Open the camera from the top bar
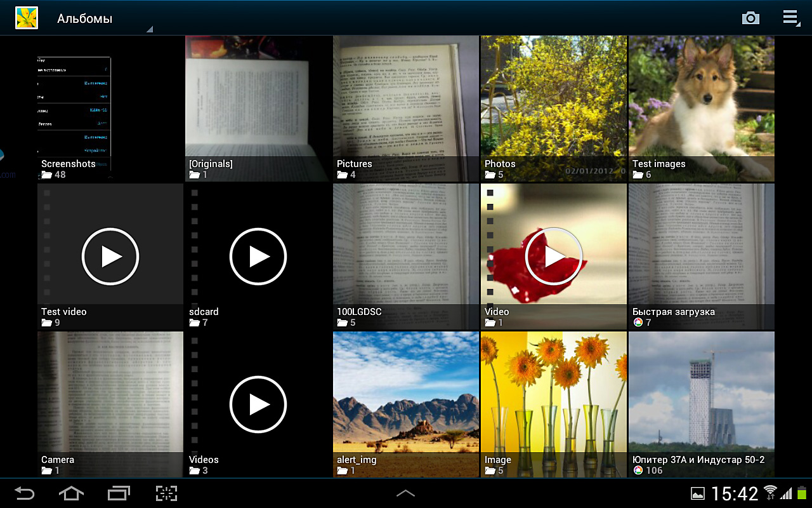This screenshot has width=812, height=508. (x=750, y=18)
